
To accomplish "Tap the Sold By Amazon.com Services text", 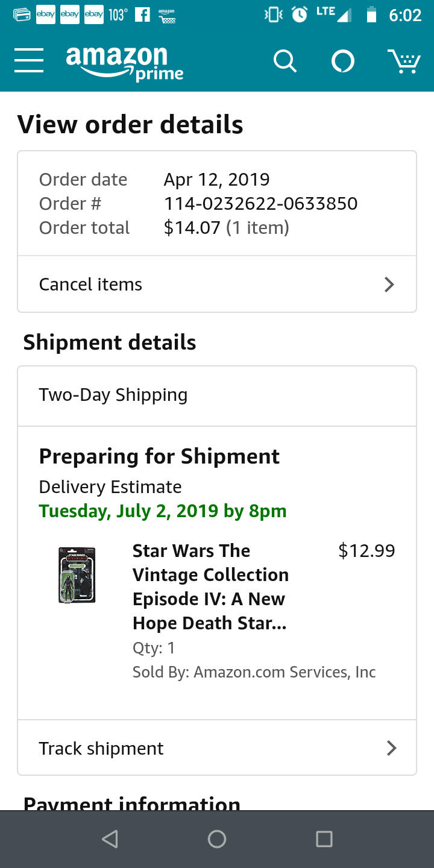I will 254,672.
